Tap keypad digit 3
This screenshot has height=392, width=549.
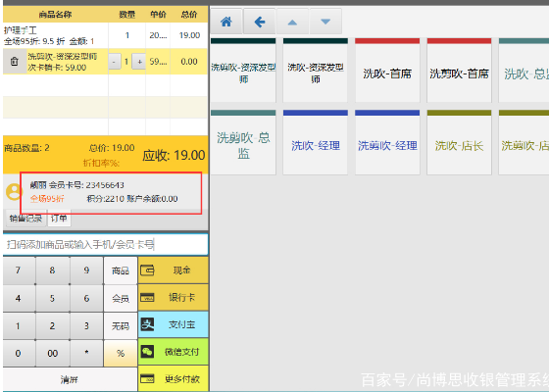86,325
